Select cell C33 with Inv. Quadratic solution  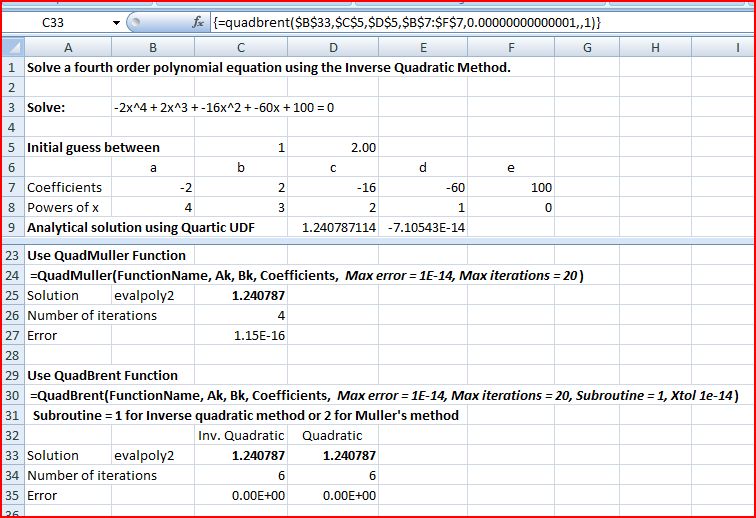point(240,455)
